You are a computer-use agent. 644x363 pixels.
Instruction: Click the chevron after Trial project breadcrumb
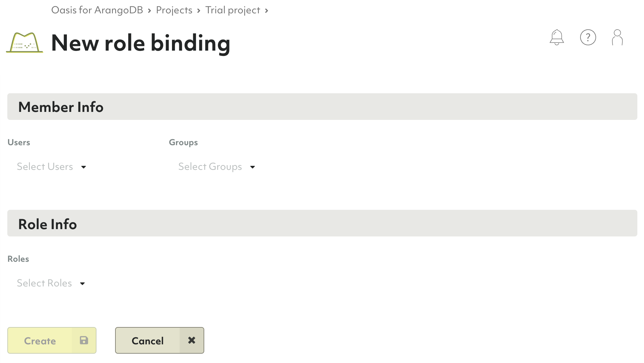click(266, 11)
